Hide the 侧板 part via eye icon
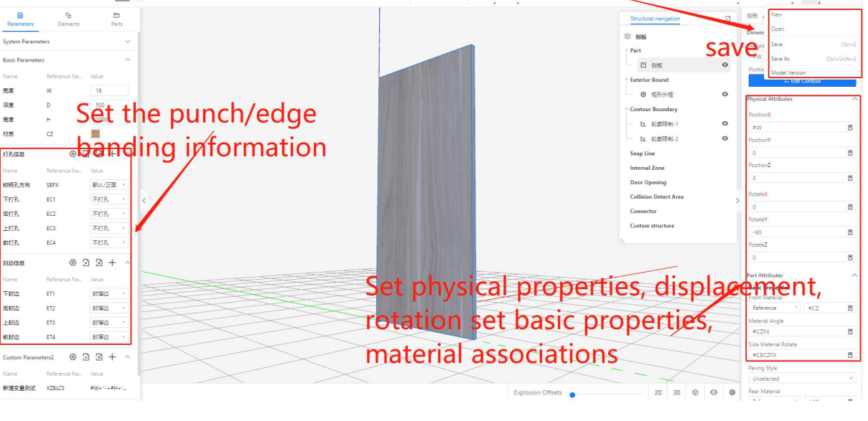This screenshot has height=421, width=868. [725, 65]
